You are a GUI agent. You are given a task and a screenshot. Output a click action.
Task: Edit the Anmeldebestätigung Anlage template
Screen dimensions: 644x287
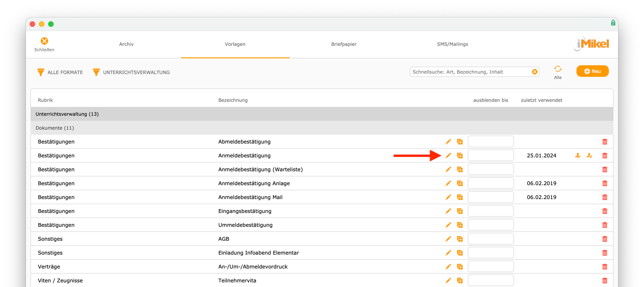[x=448, y=183]
